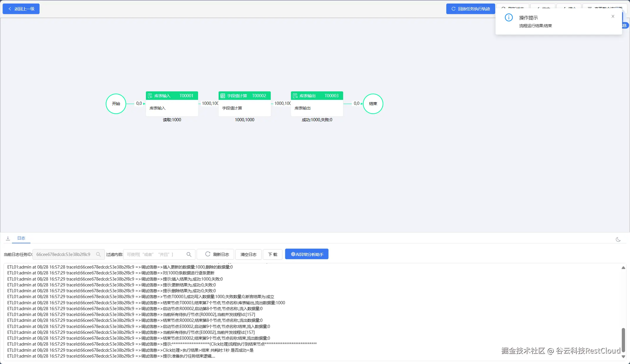Click search icon in the filter content field
This screenshot has width=630, height=364.
[x=189, y=254]
